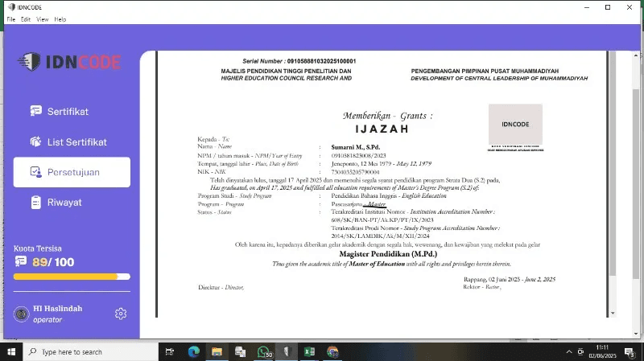Select the Persetujuan sidebar item

pyautogui.click(x=72, y=172)
